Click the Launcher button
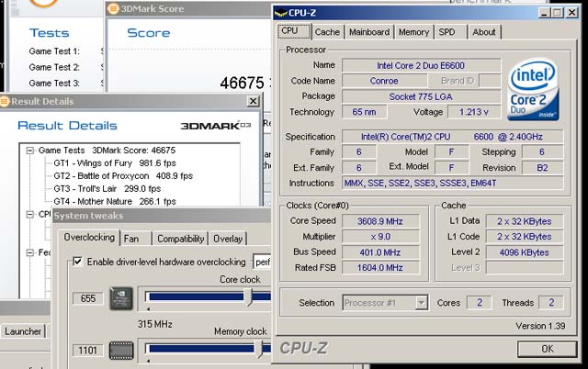 (x=23, y=331)
